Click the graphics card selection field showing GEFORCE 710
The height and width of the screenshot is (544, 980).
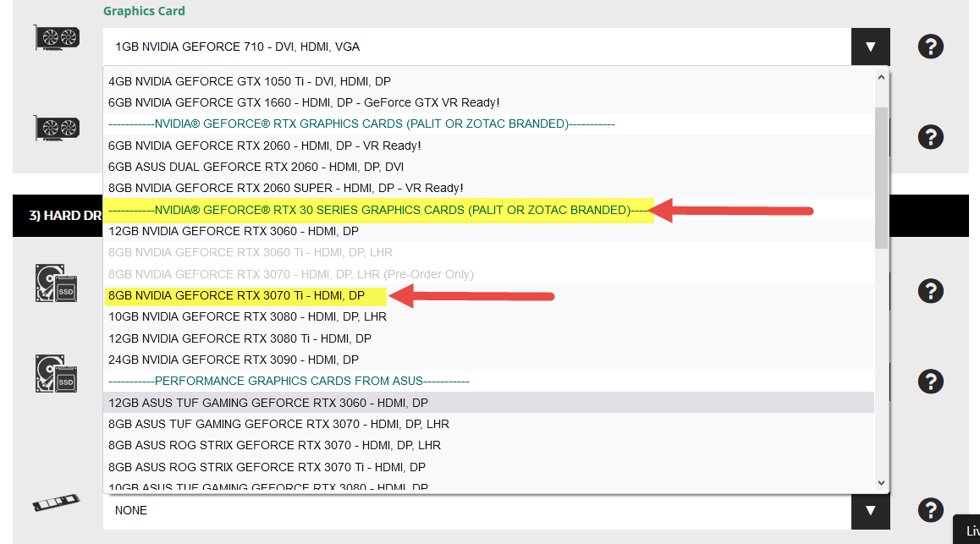pos(476,47)
